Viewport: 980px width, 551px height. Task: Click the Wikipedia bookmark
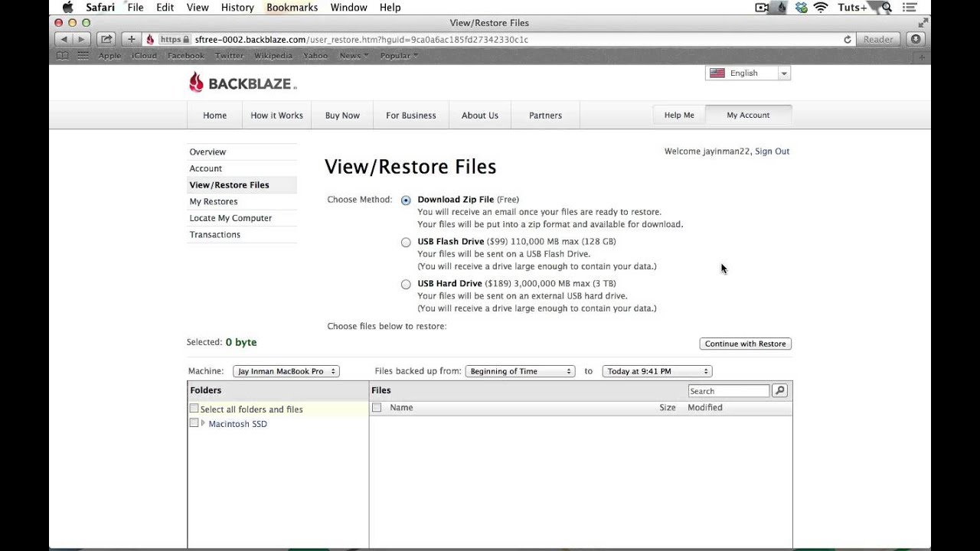coord(273,56)
